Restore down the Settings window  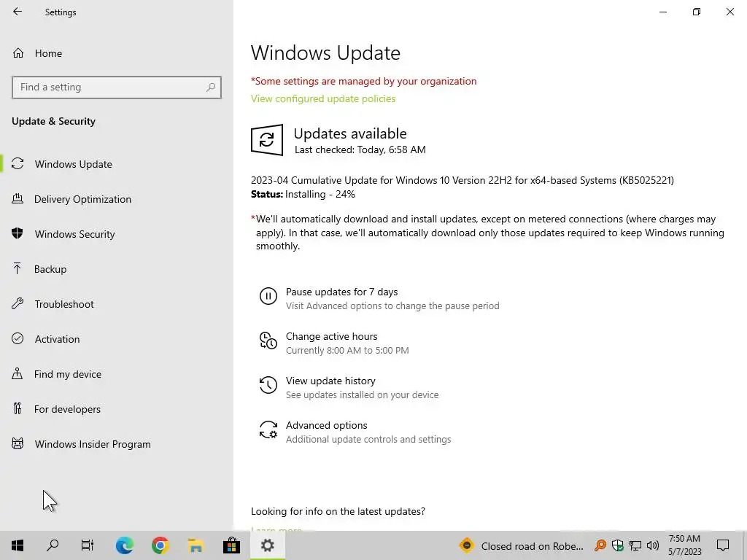697,12
